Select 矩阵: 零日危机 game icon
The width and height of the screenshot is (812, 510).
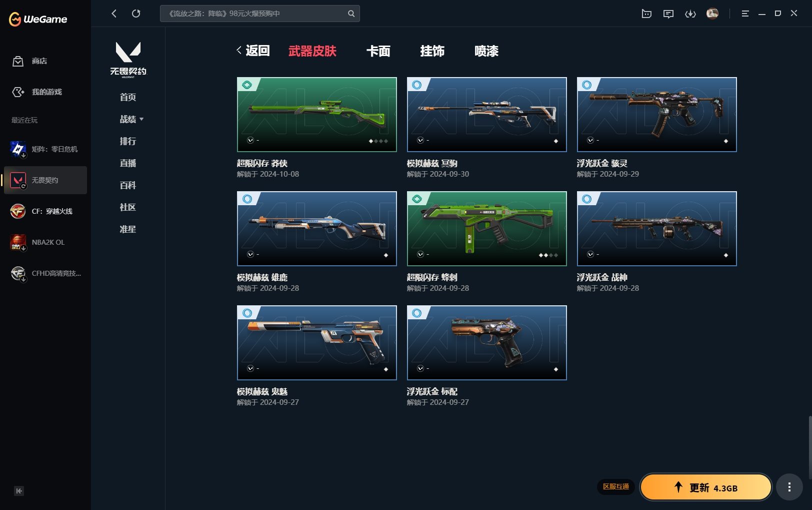pyautogui.click(x=18, y=149)
